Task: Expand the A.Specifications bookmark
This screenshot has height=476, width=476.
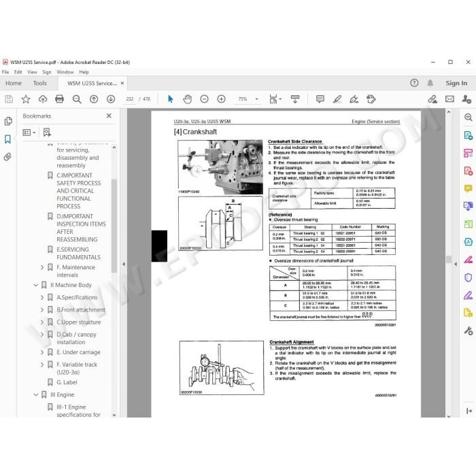Action: point(42,298)
